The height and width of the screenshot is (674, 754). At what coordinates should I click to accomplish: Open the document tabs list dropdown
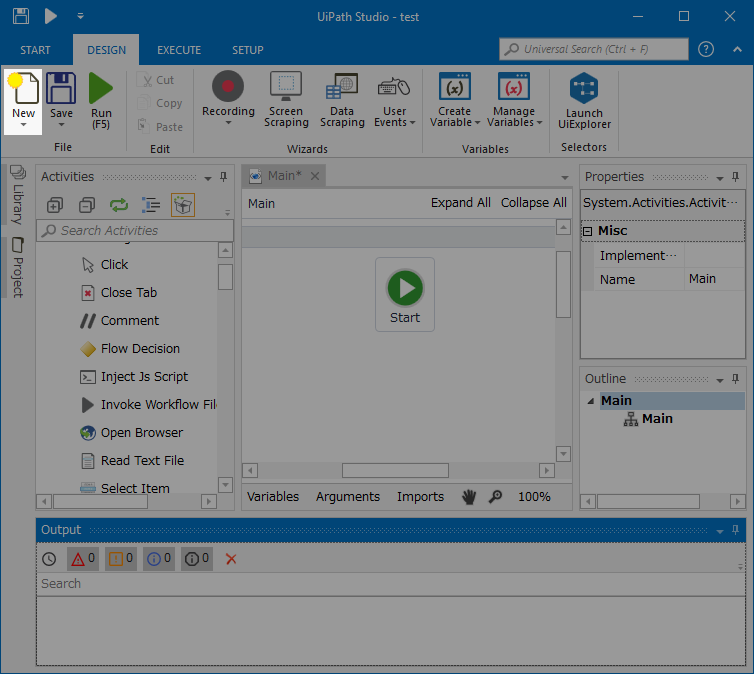pos(565,177)
